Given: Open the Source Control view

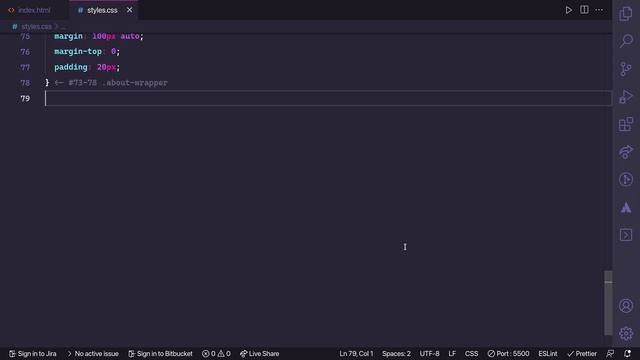Looking at the screenshot, I should point(626,69).
